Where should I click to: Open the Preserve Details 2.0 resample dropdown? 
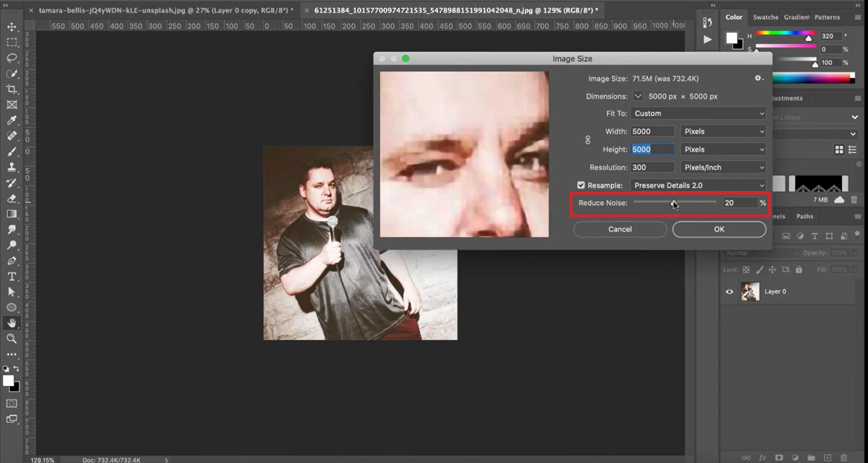(x=698, y=185)
